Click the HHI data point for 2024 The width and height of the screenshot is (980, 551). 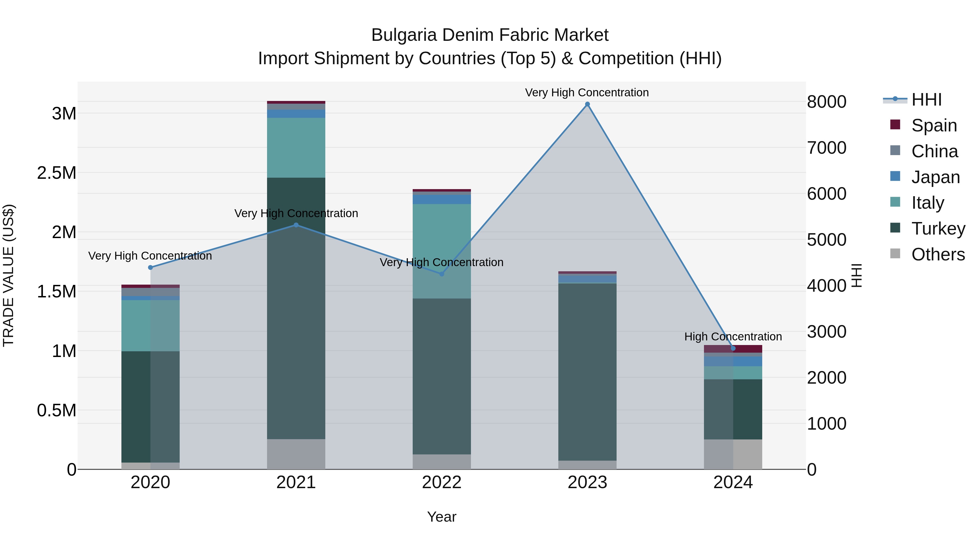pyautogui.click(x=733, y=348)
